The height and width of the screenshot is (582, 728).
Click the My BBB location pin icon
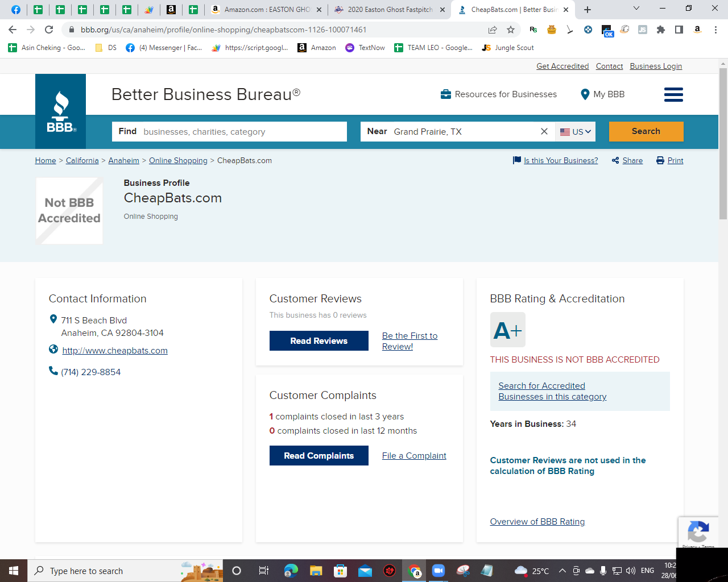[585, 94]
